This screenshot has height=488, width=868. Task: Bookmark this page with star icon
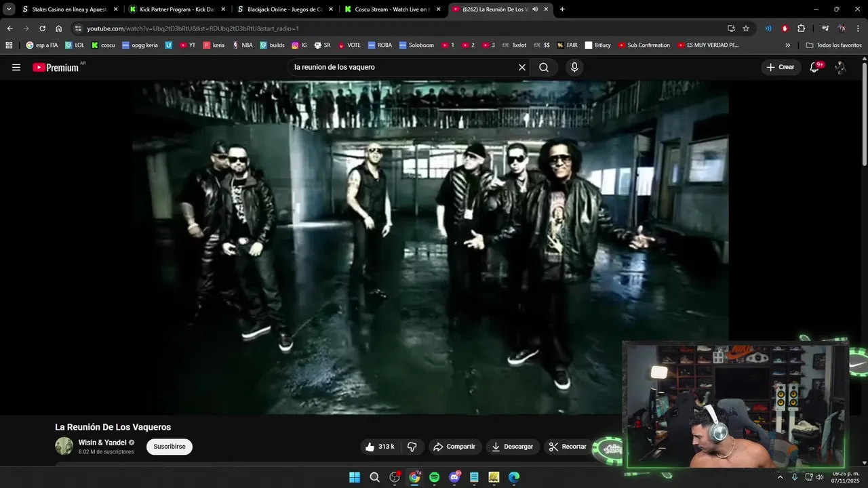(x=746, y=28)
